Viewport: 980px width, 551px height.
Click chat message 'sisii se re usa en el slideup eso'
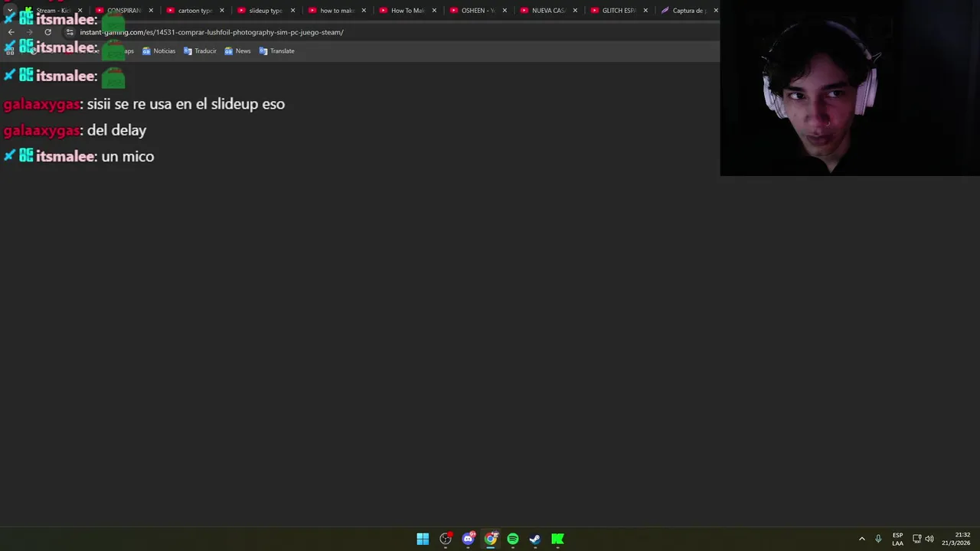tap(186, 104)
